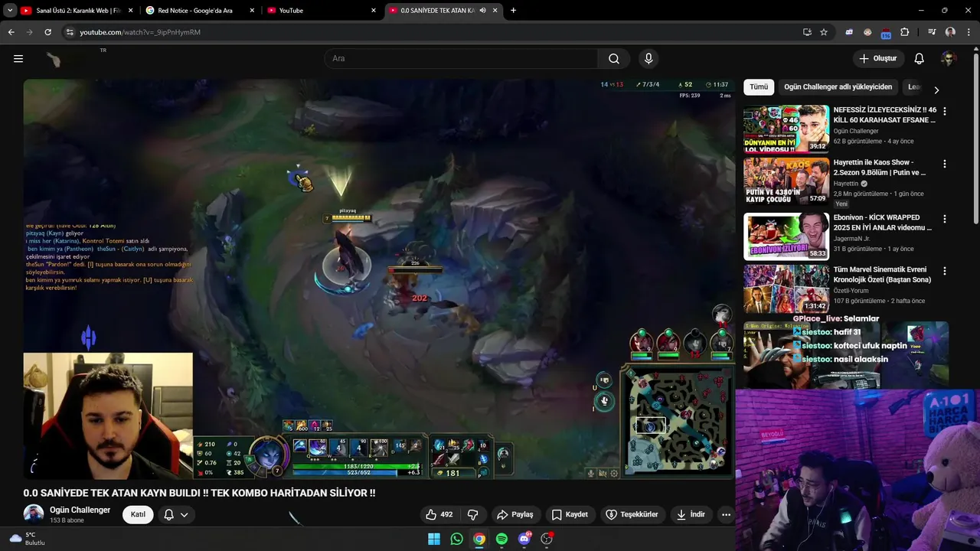Click the address bar URL
This screenshot has width=980, height=551.
[140, 32]
